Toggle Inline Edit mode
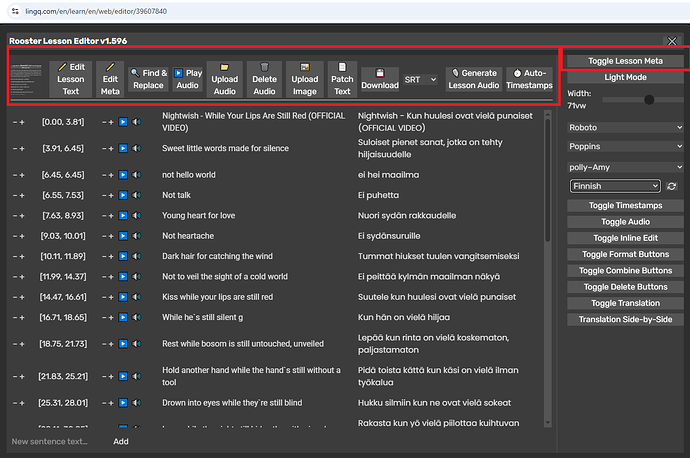The width and height of the screenshot is (690, 458). click(x=625, y=238)
